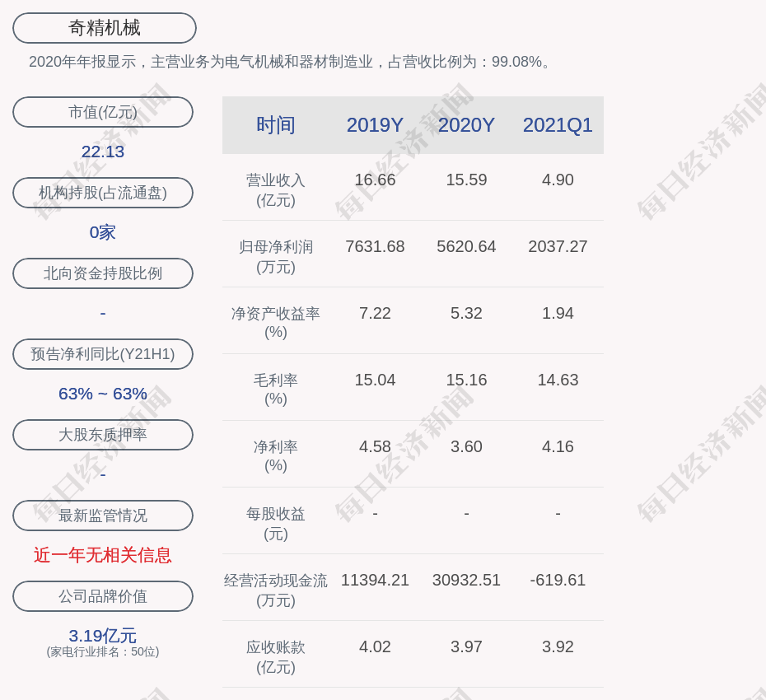The image size is (766, 700).
Task: Select gross margin value 14.63
Action: point(558,380)
